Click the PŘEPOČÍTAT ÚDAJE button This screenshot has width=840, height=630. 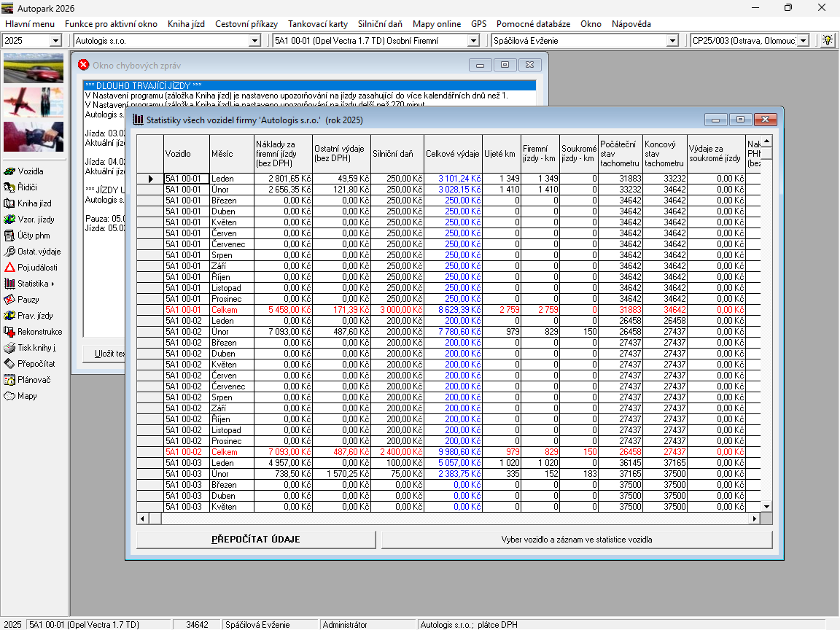(256, 540)
